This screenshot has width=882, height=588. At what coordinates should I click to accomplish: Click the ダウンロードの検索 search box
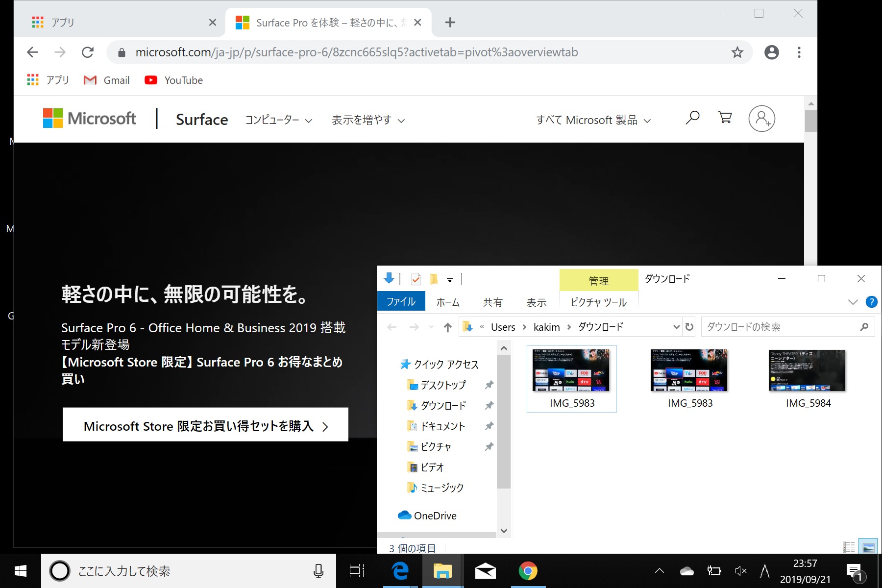[788, 327]
